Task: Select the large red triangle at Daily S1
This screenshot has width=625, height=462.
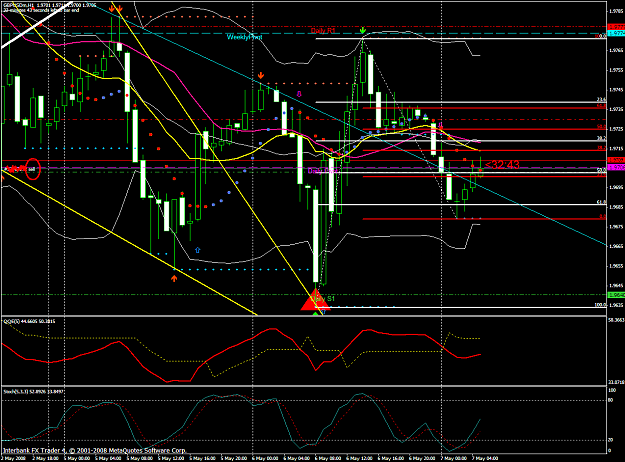Action: (315, 300)
